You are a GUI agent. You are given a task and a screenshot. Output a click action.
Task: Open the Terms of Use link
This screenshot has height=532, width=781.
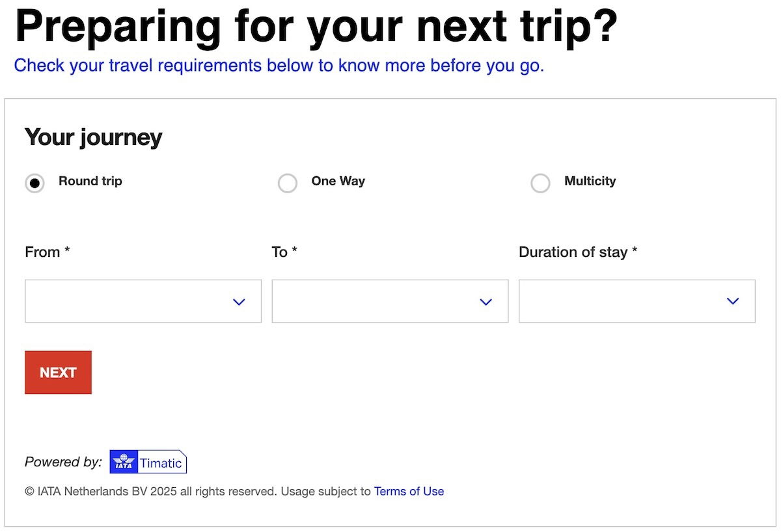click(x=409, y=492)
